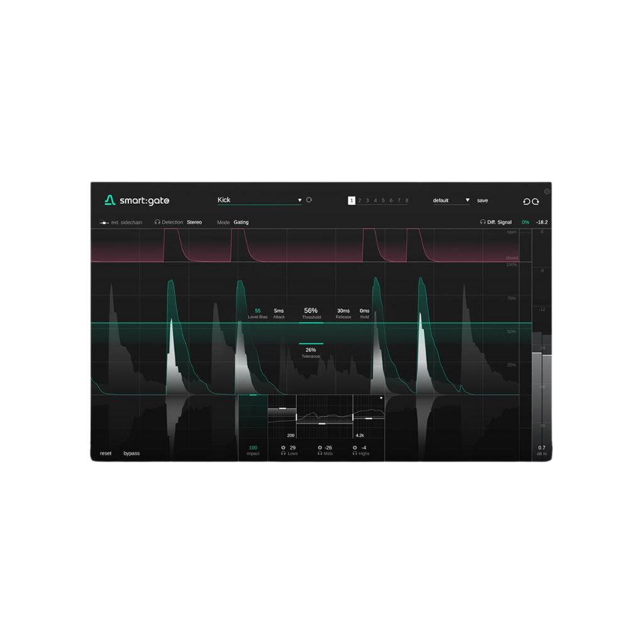Viewport: 644px width, 644px height.
Task: Open the Kick profile dropdown
Action: point(260,200)
